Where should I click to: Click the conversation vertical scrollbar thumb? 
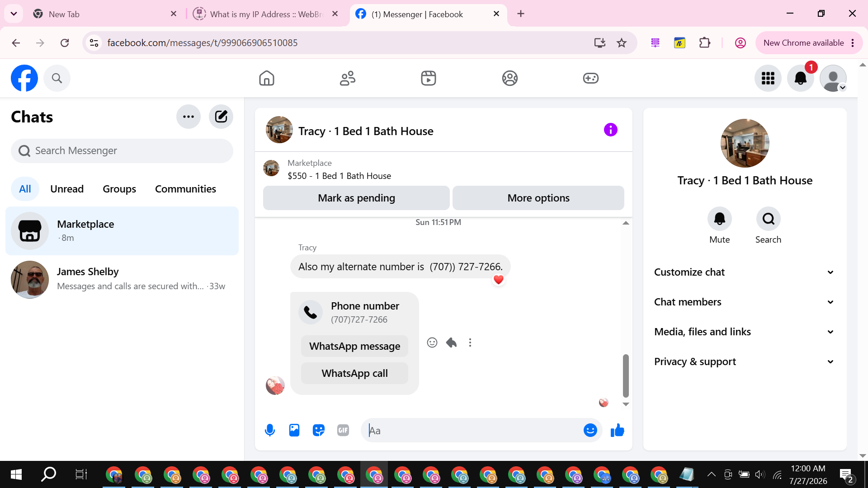(626, 375)
